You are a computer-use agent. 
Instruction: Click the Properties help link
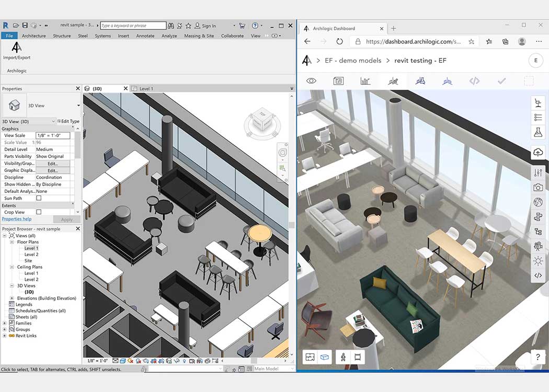(x=17, y=219)
